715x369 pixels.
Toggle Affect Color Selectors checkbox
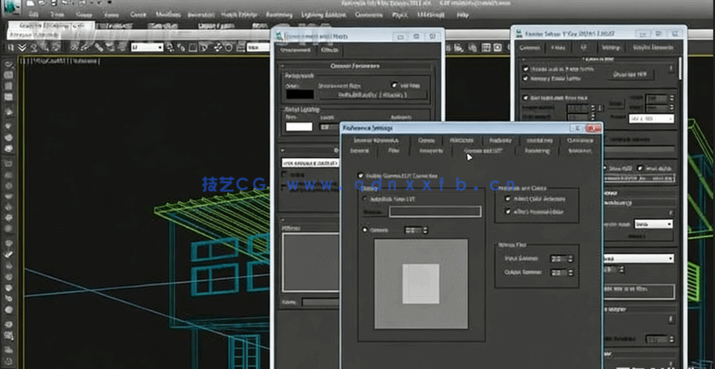[508, 199]
